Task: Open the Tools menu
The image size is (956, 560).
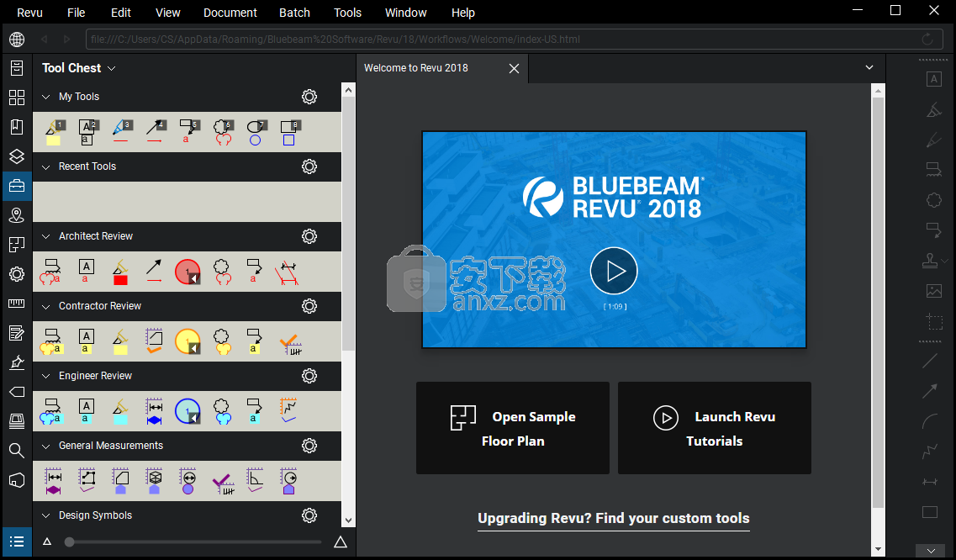Action: pyautogui.click(x=347, y=13)
